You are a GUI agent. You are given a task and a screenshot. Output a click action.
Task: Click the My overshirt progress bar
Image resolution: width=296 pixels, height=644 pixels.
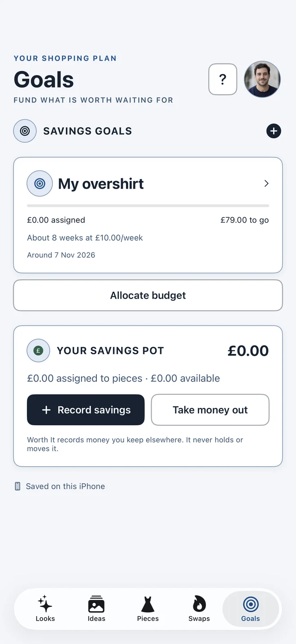(148, 206)
